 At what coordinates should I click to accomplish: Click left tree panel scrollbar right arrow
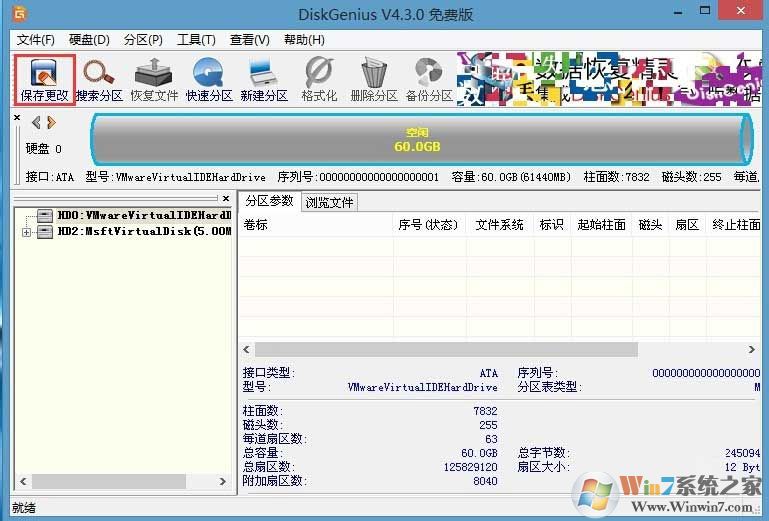point(223,481)
